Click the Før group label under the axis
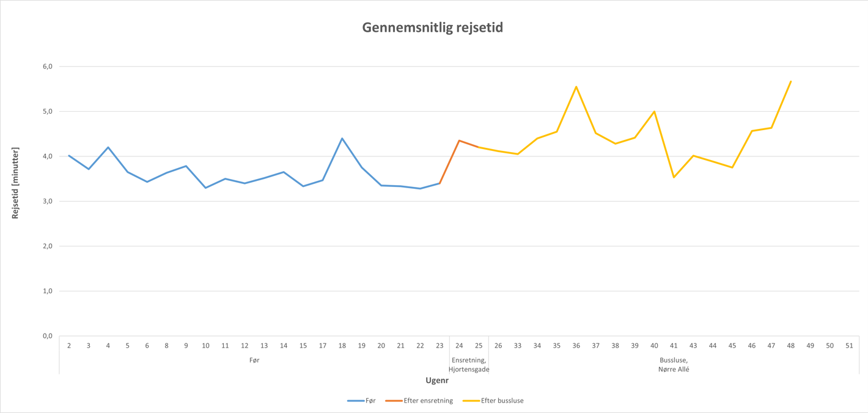This screenshot has height=413, width=868. click(x=254, y=360)
